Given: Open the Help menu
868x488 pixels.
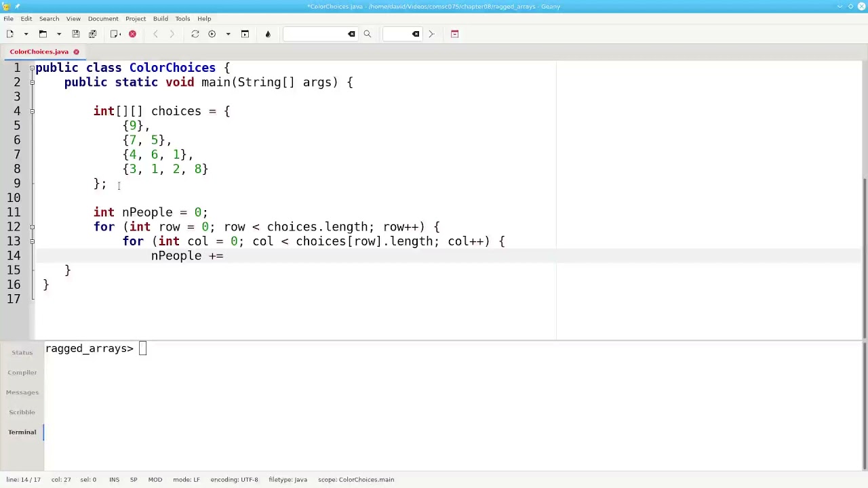Looking at the screenshot, I should [x=204, y=18].
